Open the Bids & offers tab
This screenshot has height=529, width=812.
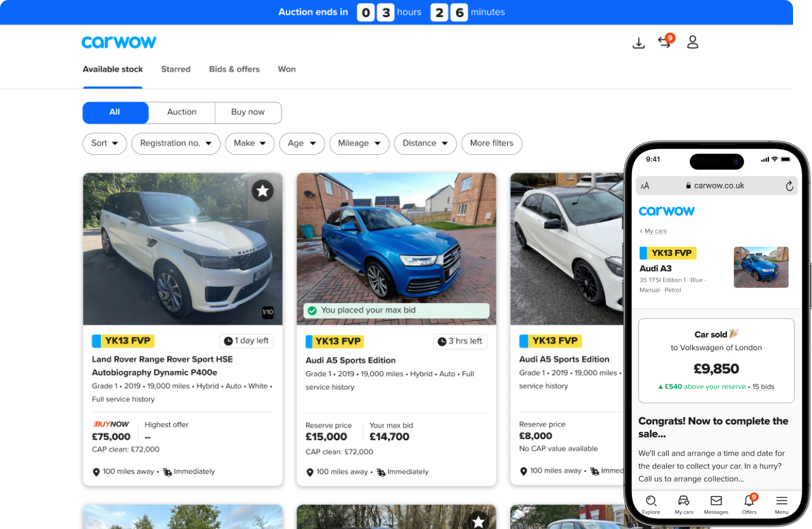coord(235,69)
